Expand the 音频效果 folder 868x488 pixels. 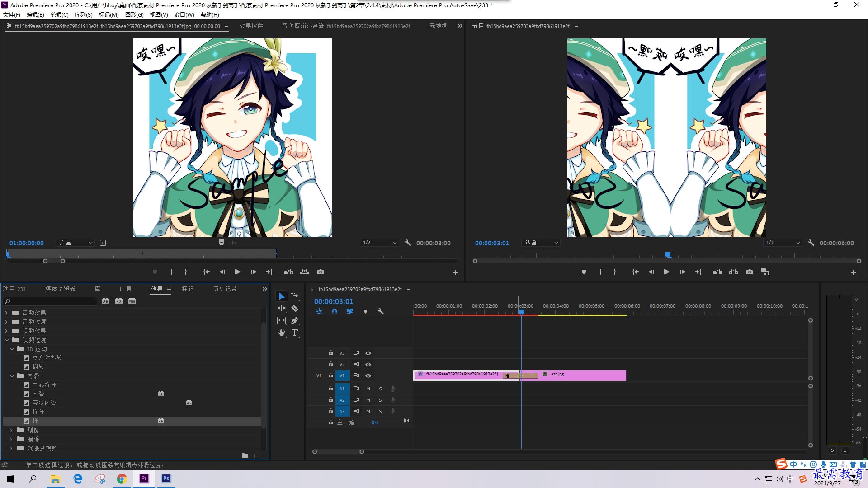6,313
